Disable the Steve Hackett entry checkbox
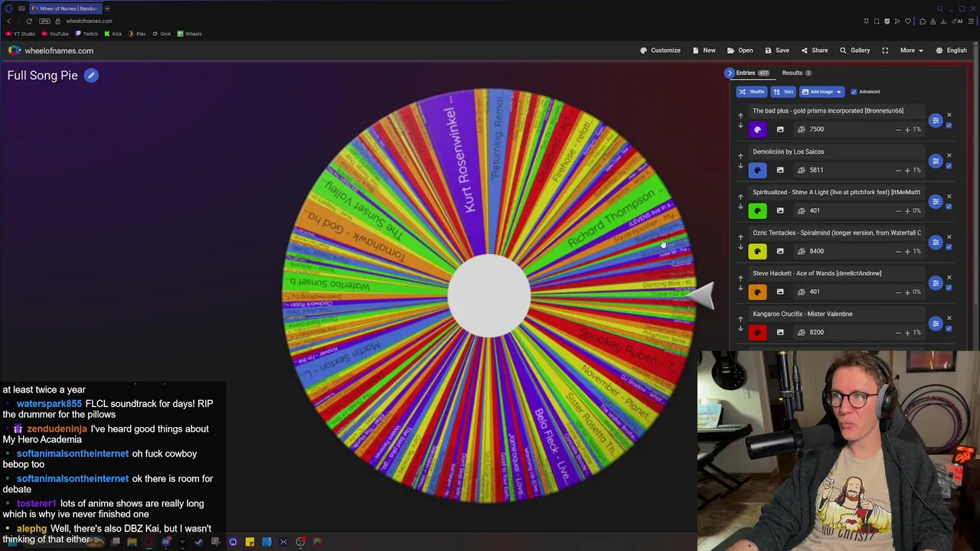This screenshot has height=551, width=980. click(x=949, y=288)
